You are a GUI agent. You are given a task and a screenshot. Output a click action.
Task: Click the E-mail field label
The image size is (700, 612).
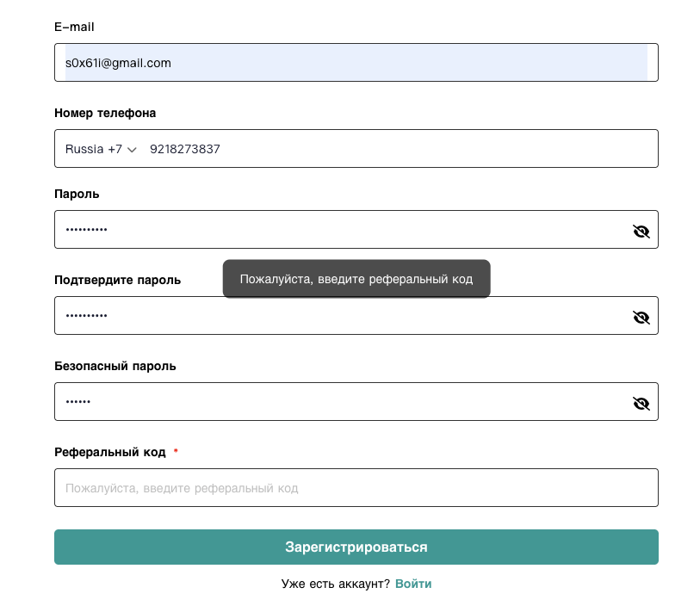74,27
